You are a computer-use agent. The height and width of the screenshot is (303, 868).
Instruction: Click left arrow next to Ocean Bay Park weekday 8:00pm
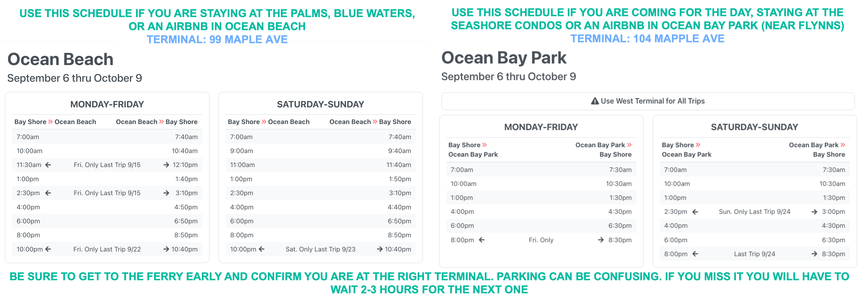click(482, 240)
